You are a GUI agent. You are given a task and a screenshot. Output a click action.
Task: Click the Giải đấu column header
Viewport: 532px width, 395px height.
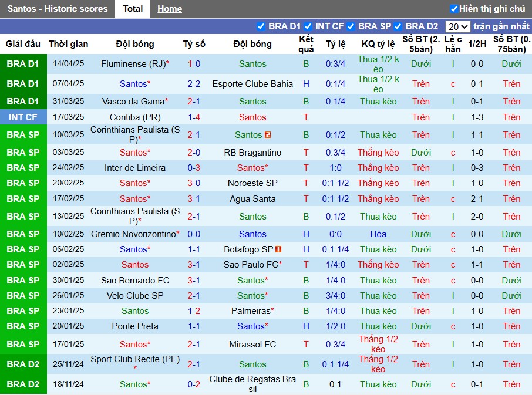pos(23,44)
